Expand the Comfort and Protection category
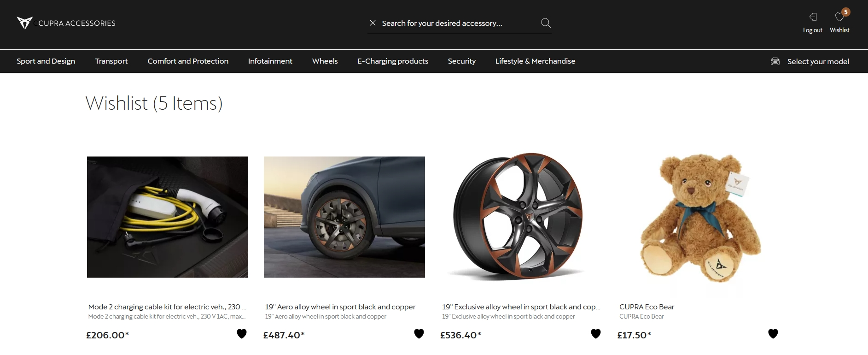Screen dimensions: 868x355 [x=188, y=61]
